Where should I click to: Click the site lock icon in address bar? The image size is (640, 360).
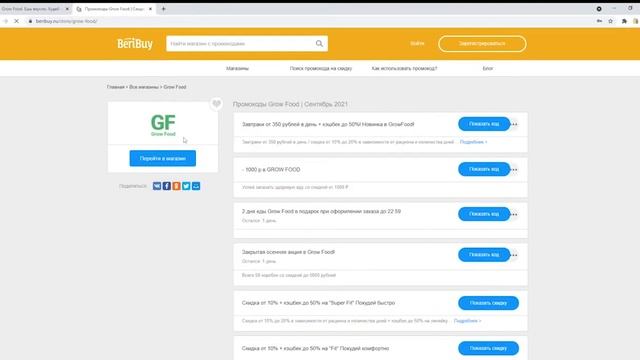30,21
